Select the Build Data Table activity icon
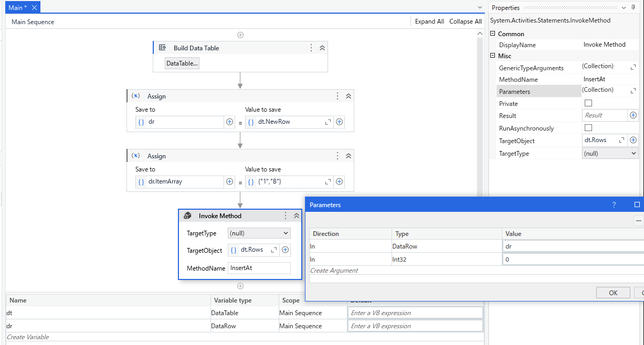644x345 pixels. [162, 47]
